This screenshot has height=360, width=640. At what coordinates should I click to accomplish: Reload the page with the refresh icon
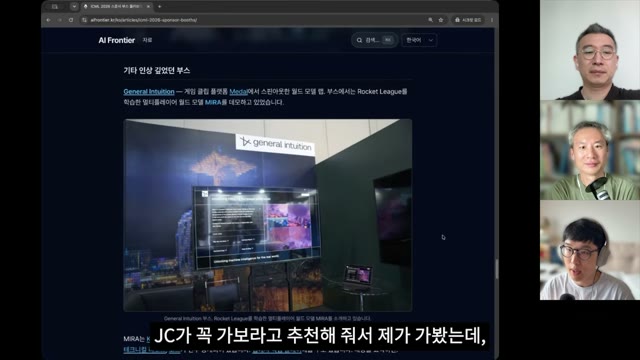(71, 20)
